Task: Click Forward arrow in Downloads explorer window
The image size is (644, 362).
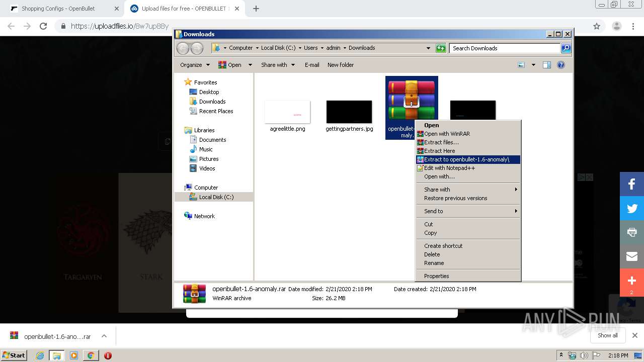Action: click(197, 48)
